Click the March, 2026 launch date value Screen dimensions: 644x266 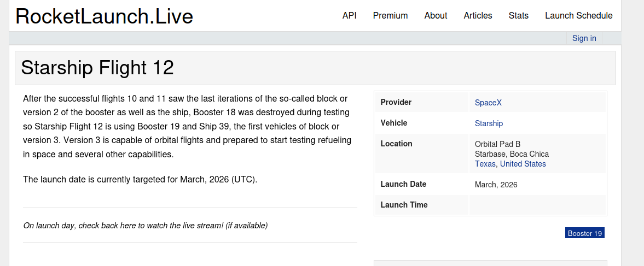[x=496, y=185]
